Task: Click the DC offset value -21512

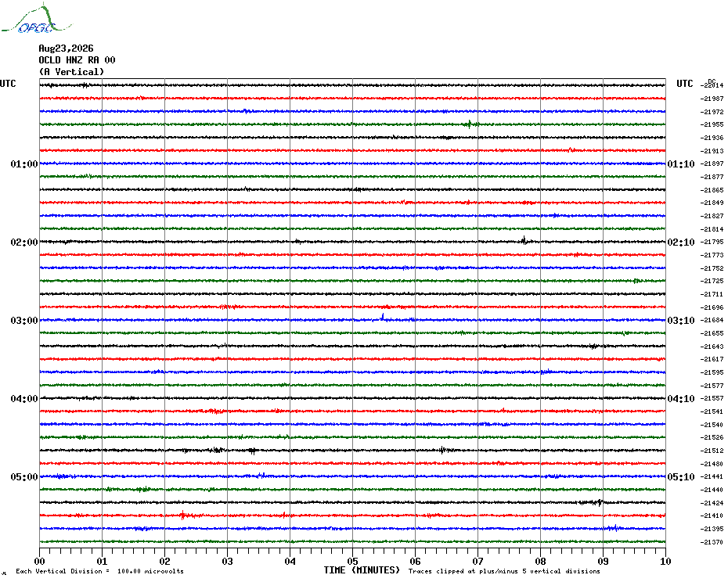Action: (712, 451)
